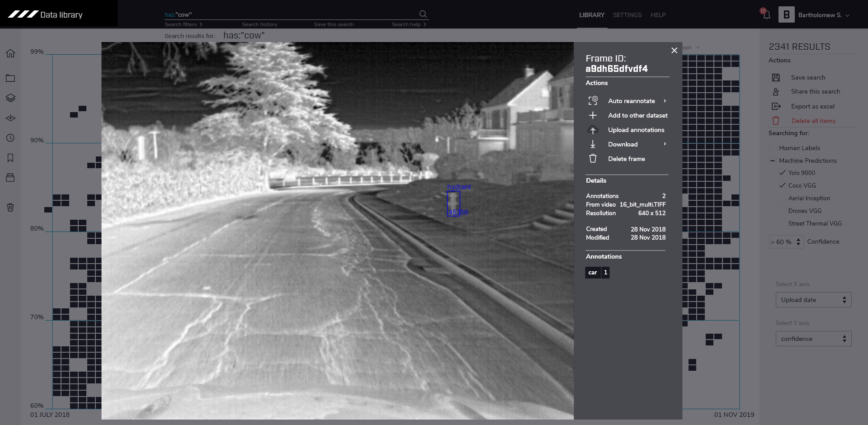Viewport: 868px width, 425px height.
Task: Open the confidence Y axis dropdown
Action: click(813, 339)
